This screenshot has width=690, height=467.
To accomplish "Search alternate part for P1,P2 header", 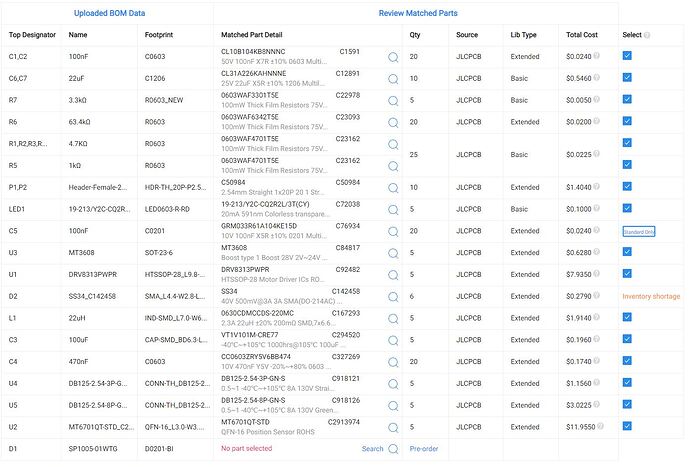I will 393,188.
